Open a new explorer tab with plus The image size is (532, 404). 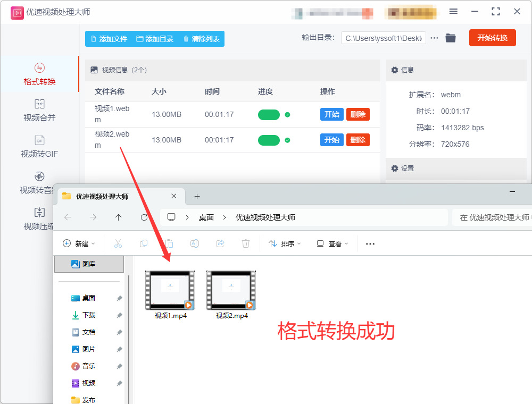(197, 196)
